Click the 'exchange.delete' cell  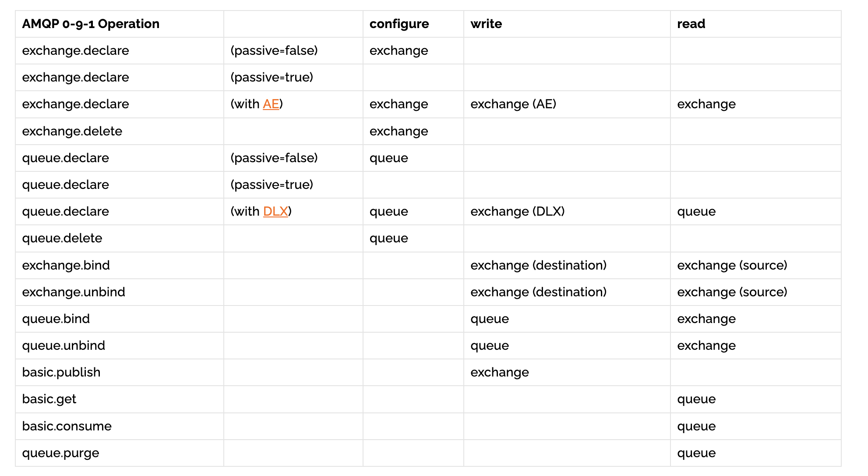pos(72,131)
